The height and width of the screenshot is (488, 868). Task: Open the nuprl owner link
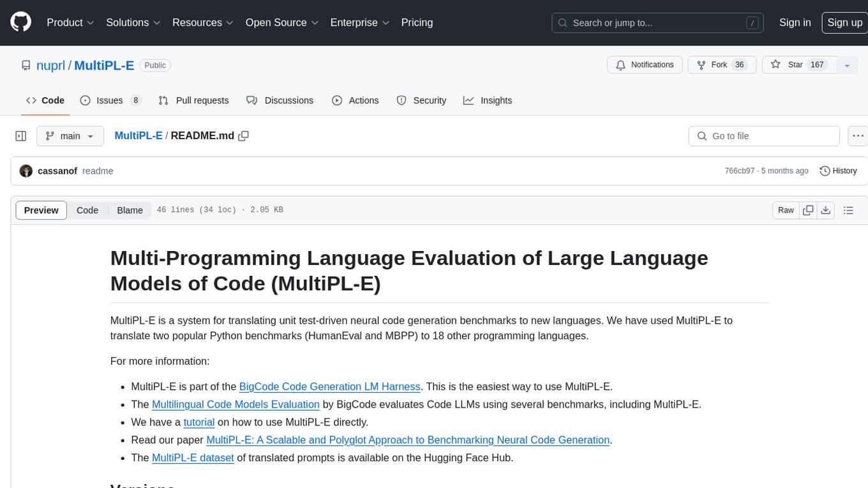[51, 65]
